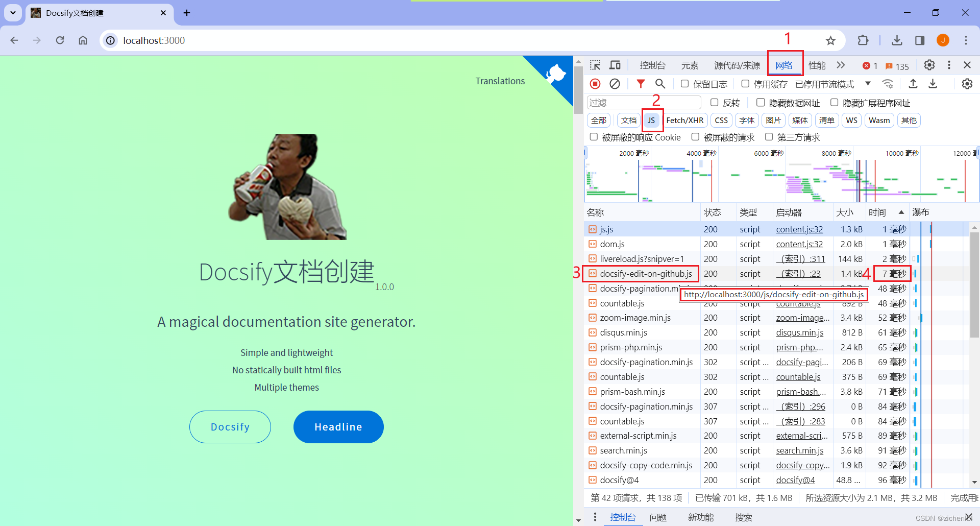Switch to 性能 tab
This screenshot has height=526, width=980.
(x=817, y=65)
